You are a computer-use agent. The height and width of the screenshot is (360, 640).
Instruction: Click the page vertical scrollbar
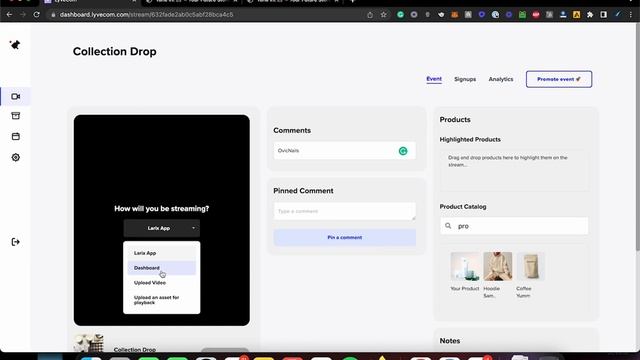(637, 137)
